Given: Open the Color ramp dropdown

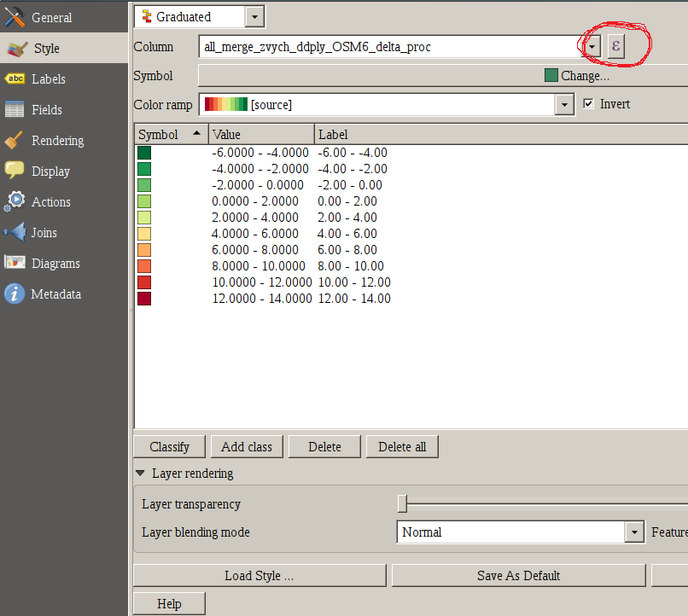Looking at the screenshot, I should point(564,105).
